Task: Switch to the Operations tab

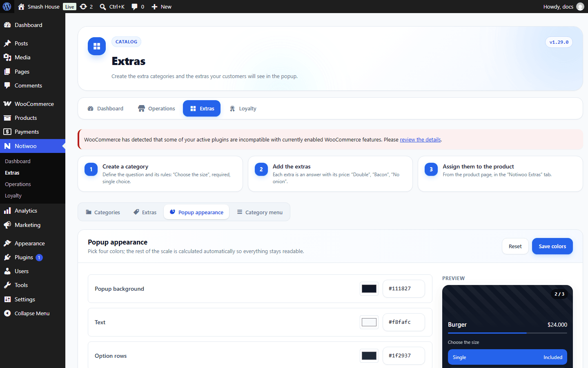Action: tap(156, 108)
